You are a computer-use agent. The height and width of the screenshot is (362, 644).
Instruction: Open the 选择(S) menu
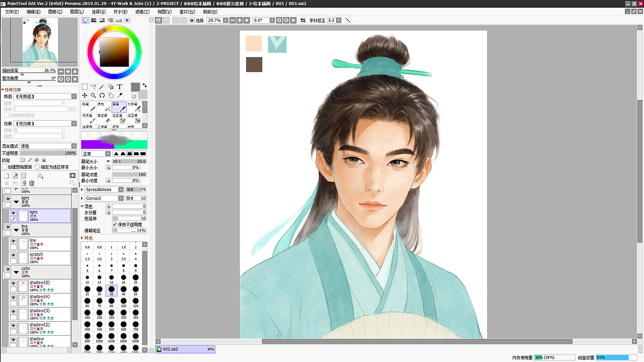click(99, 12)
